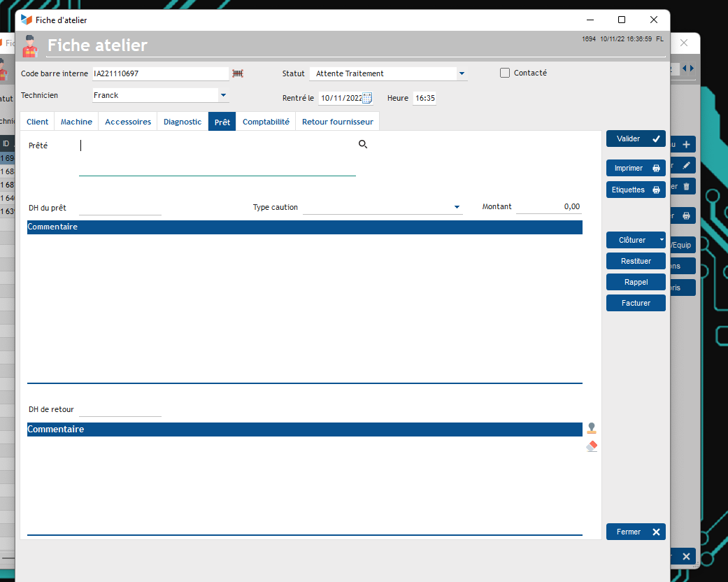Click the Restituer button
The width and height of the screenshot is (728, 582).
tap(636, 261)
